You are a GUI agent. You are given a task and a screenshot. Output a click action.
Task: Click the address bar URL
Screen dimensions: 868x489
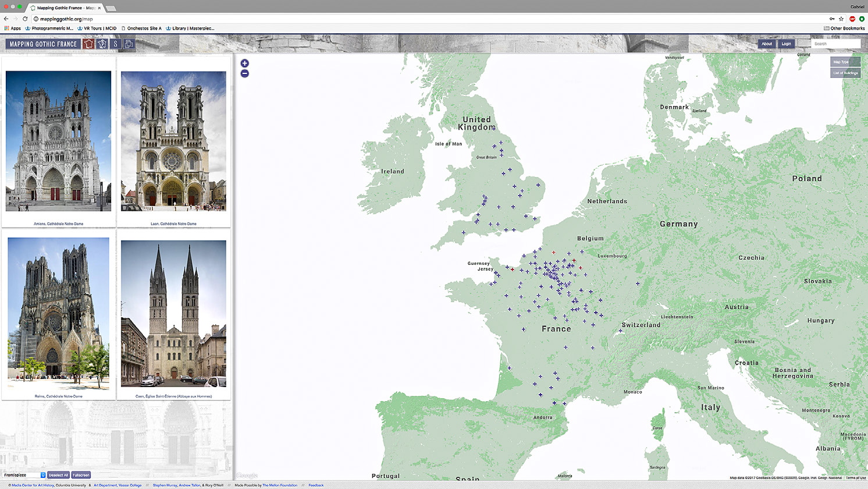click(x=66, y=19)
